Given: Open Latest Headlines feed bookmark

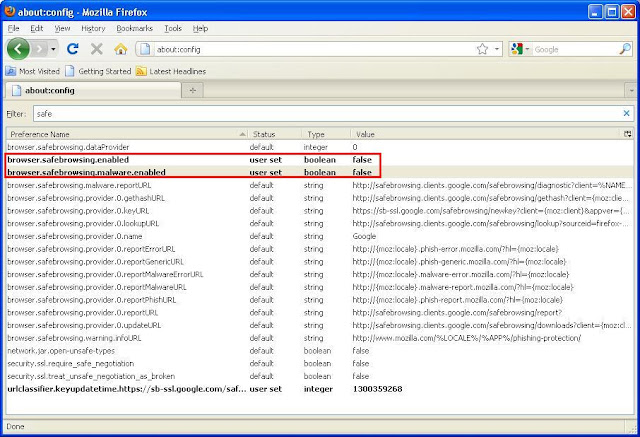Looking at the screenshot, I should point(171,71).
